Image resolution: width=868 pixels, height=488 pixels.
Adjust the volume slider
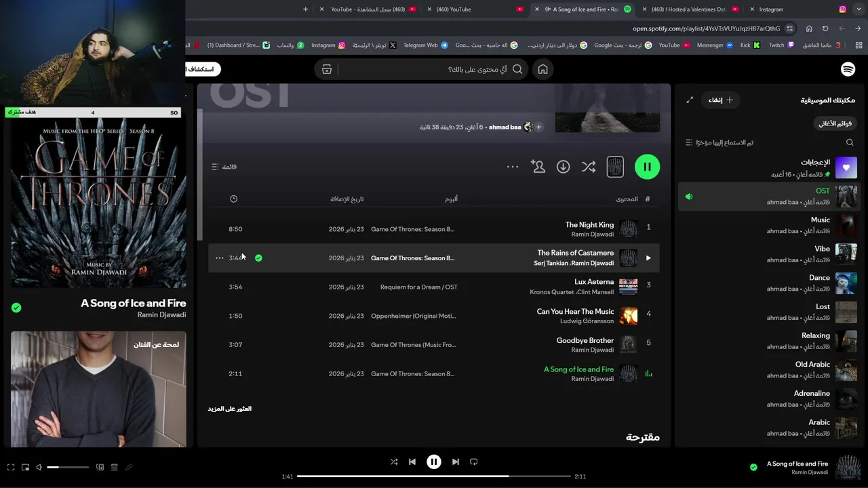[x=68, y=467]
